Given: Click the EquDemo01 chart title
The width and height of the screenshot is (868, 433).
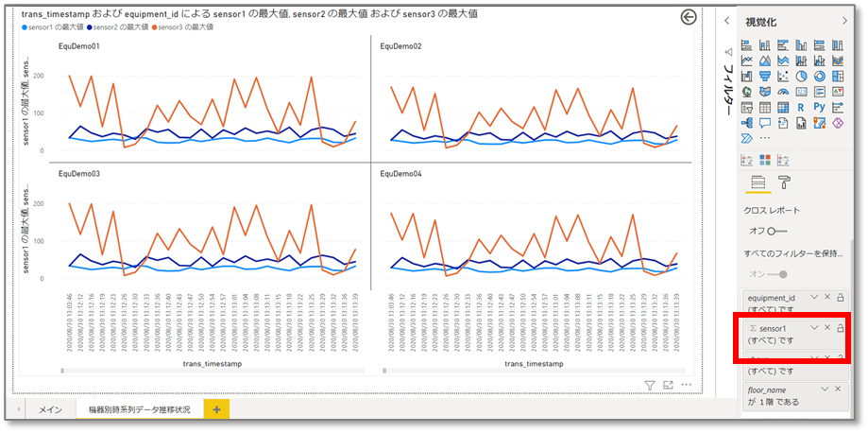Looking at the screenshot, I should coord(79,46).
